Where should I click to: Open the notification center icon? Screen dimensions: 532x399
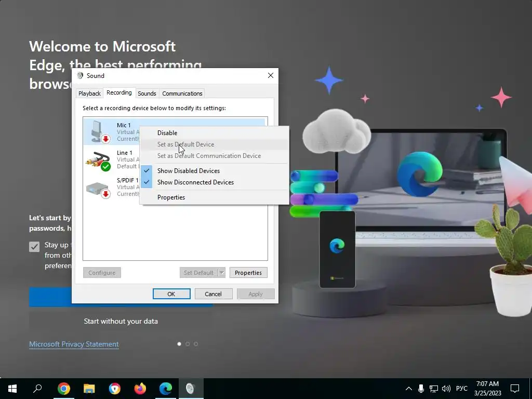click(515, 389)
